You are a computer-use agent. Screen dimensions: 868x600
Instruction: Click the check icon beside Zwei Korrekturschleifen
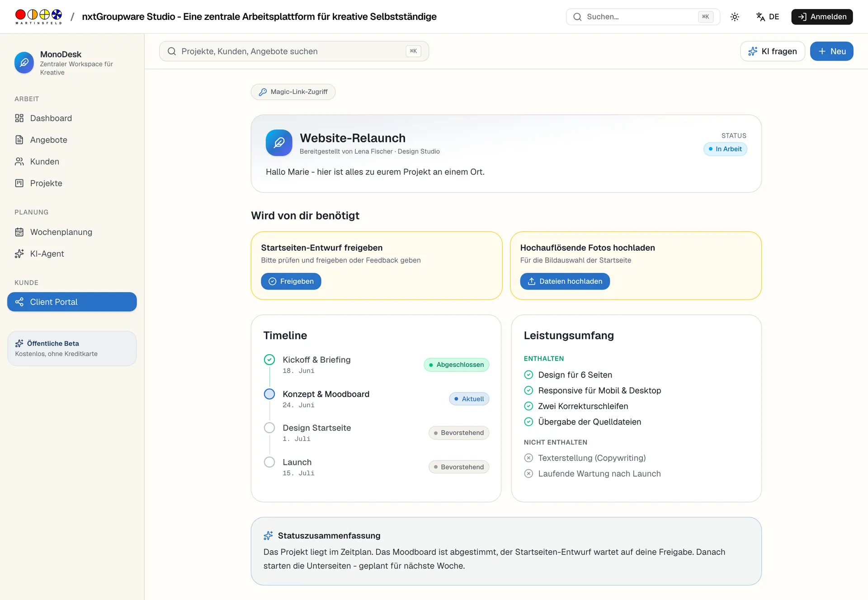pos(528,406)
